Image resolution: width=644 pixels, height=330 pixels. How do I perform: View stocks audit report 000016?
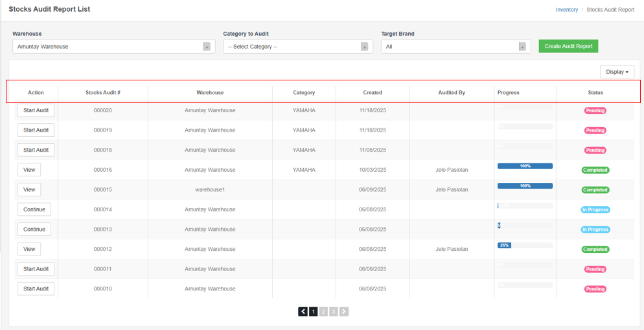point(29,170)
